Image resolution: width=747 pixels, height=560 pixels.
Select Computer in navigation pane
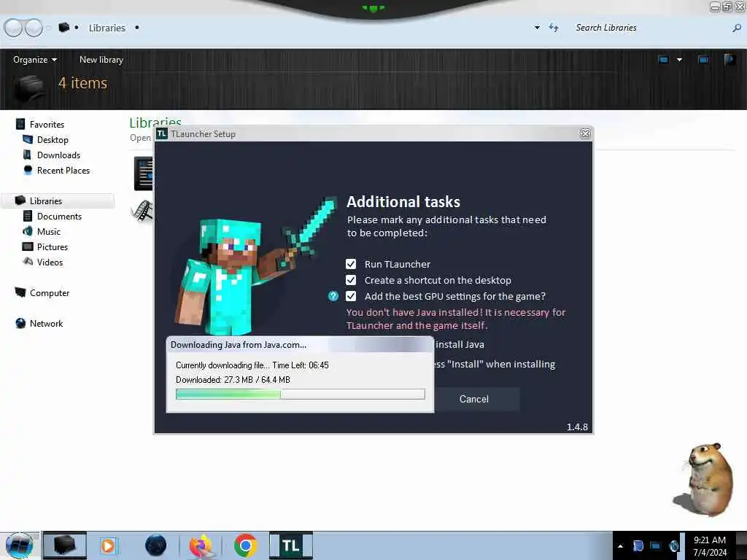[50, 293]
